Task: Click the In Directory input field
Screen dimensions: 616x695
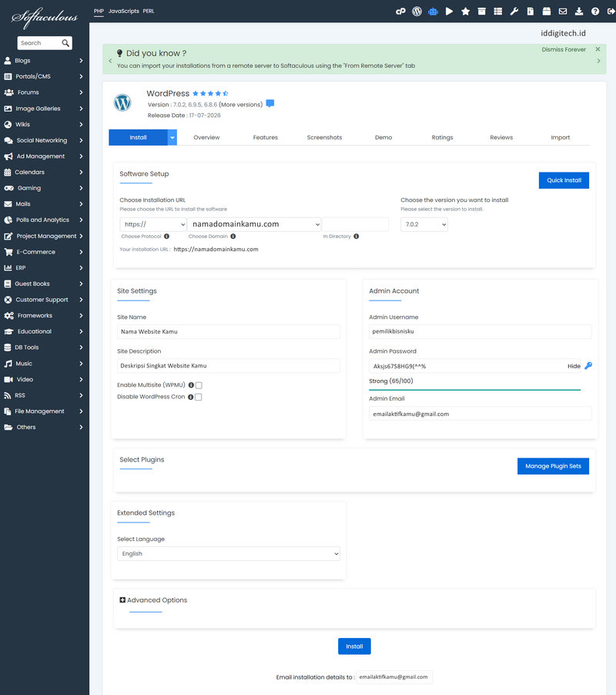Action: click(355, 224)
